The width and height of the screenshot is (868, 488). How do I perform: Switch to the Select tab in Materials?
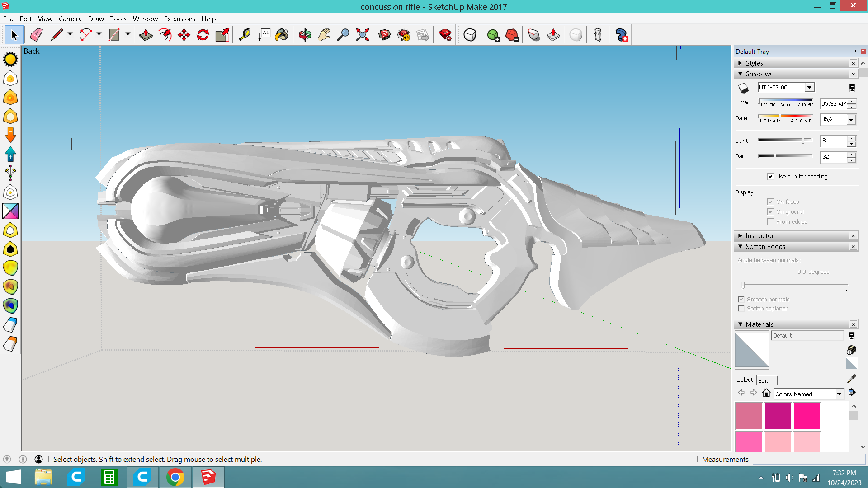click(745, 380)
